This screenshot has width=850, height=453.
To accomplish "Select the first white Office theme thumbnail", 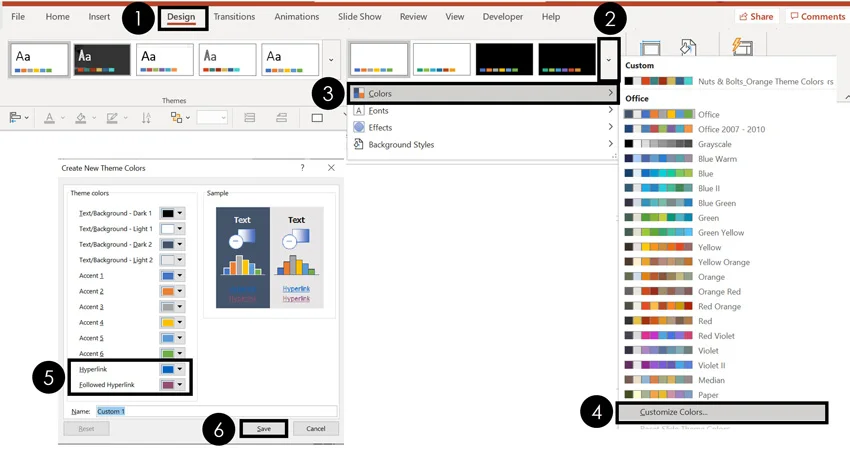I will (39, 60).
